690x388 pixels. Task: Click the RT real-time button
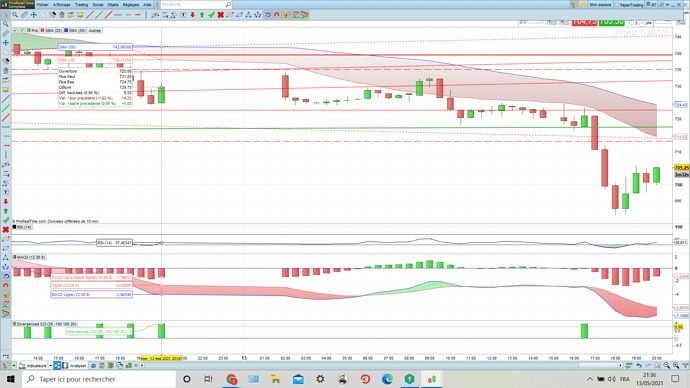(651, 4)
